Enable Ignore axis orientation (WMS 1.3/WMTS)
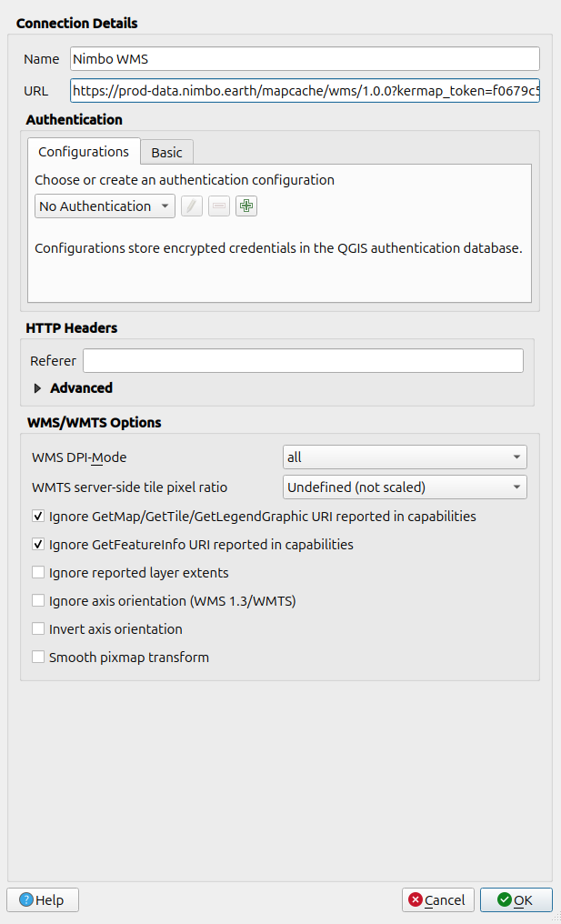This screenshot has width=561, height=924. point(38,601)
